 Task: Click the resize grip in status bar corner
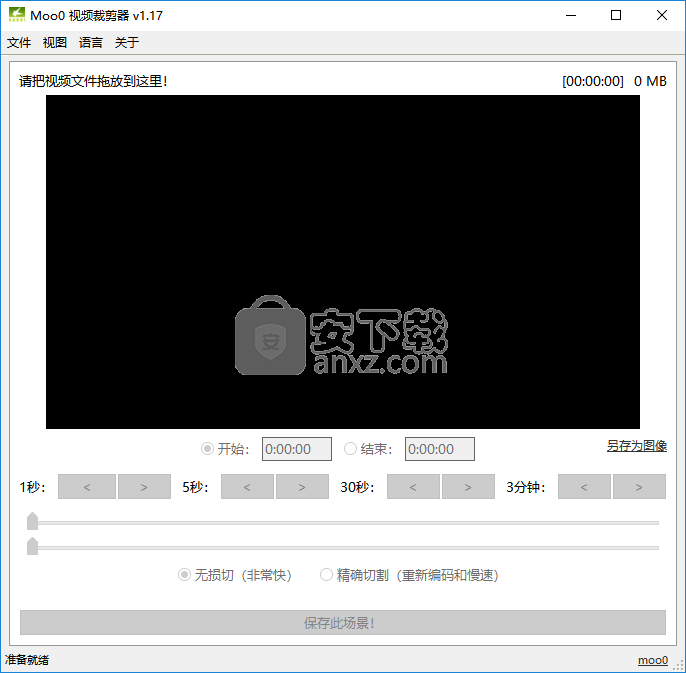679,666
